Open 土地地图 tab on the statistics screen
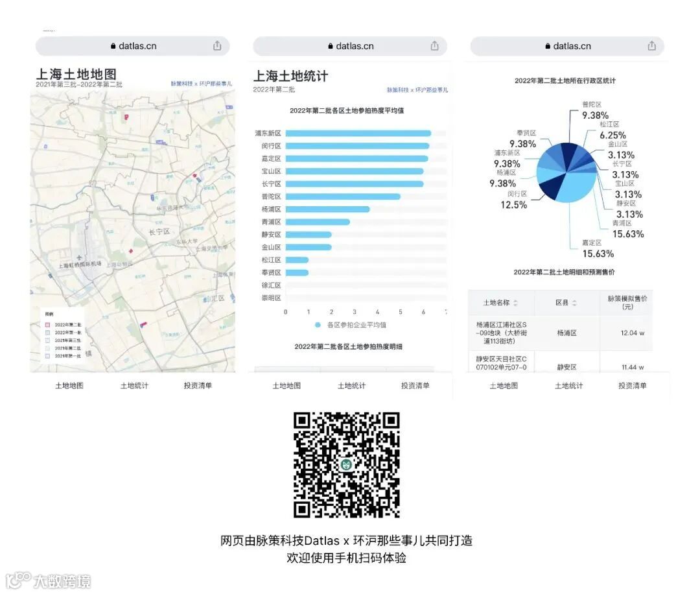This screenshot has width=700, height=594. (286, 385)
